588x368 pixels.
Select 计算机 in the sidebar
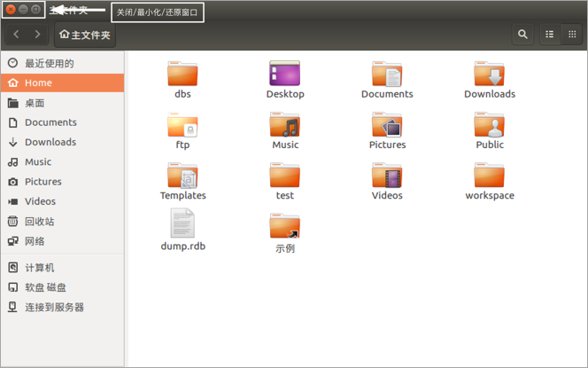click(39, 268)
